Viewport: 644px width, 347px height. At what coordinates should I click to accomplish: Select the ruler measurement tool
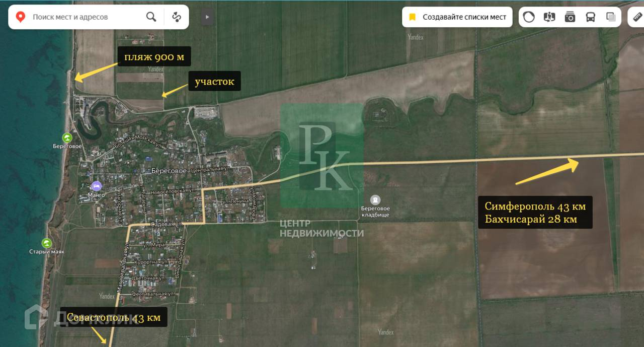pyautogui.click(x=637, y=17)
